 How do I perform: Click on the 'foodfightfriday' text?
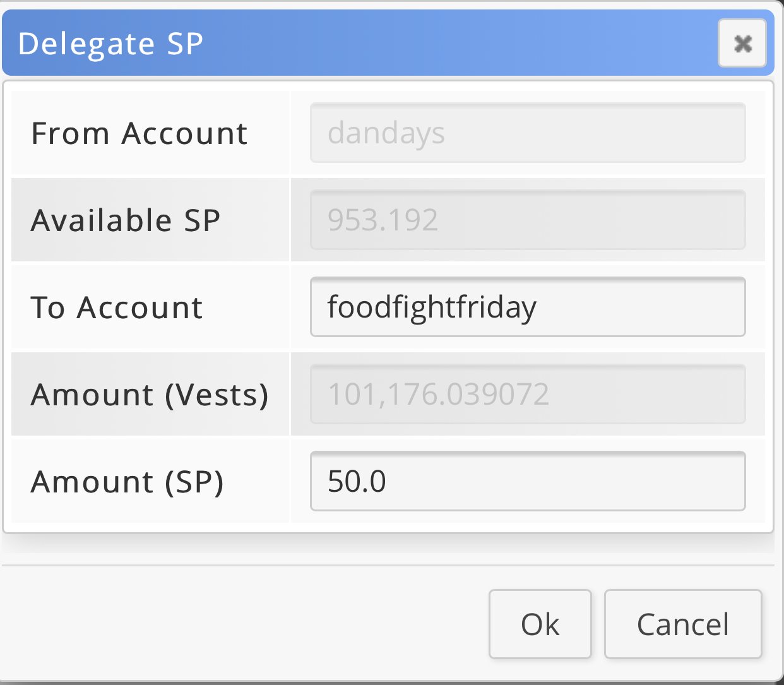point(432,307)
